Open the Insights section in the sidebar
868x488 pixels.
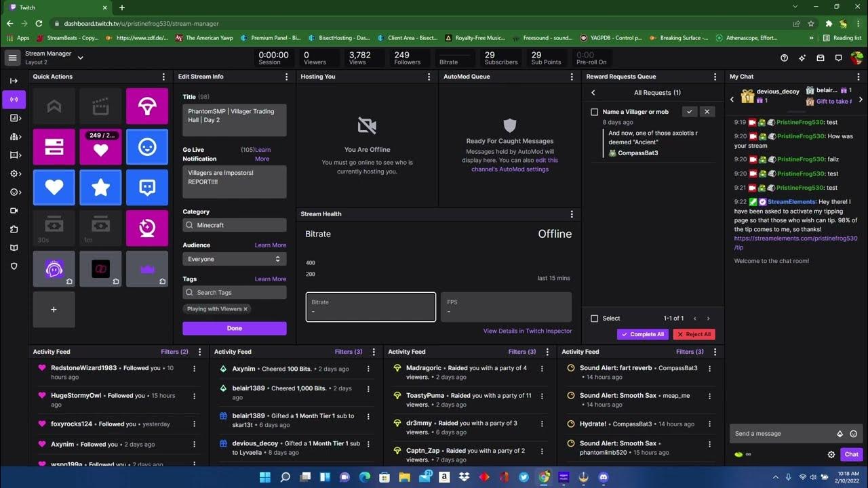(x=14, y=118)
